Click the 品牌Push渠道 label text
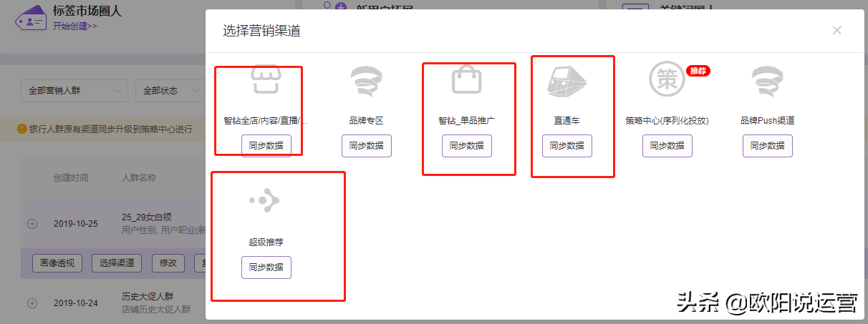This screenshot has height=324, width=868. pyautogui.click(x=767, y=121)
